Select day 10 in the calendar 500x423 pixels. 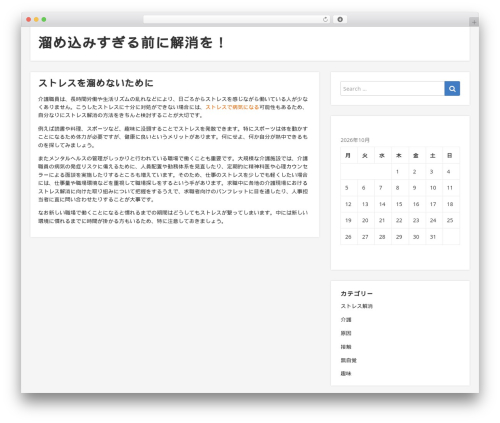click(433, 188)
